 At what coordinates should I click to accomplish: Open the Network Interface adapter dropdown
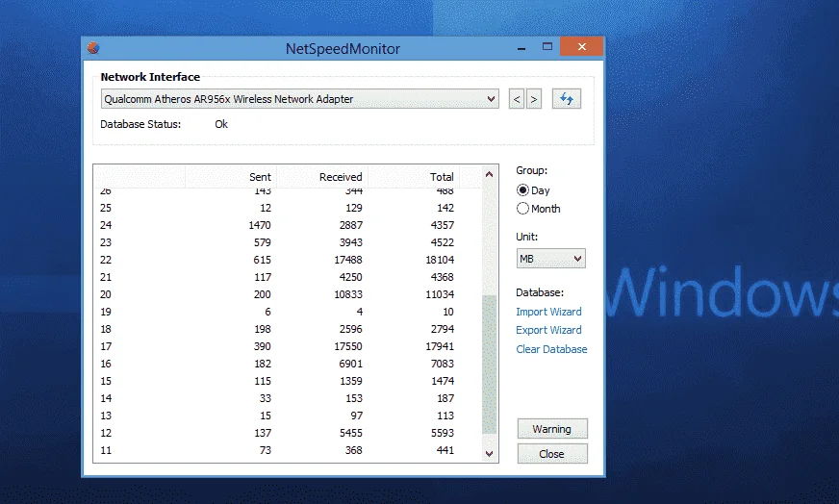coord(299,99)
